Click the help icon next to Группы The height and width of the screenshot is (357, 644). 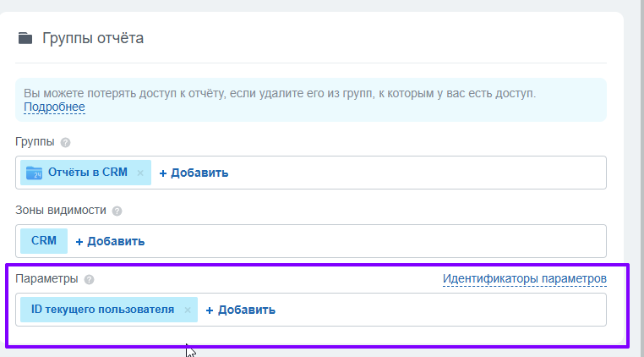tap(65, 143)
